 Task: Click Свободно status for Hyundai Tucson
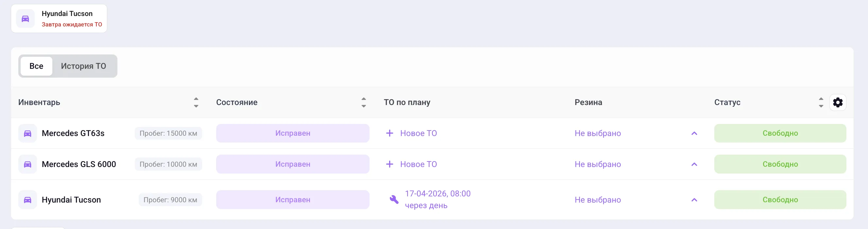pyautogui.click(x=780, y=200)
